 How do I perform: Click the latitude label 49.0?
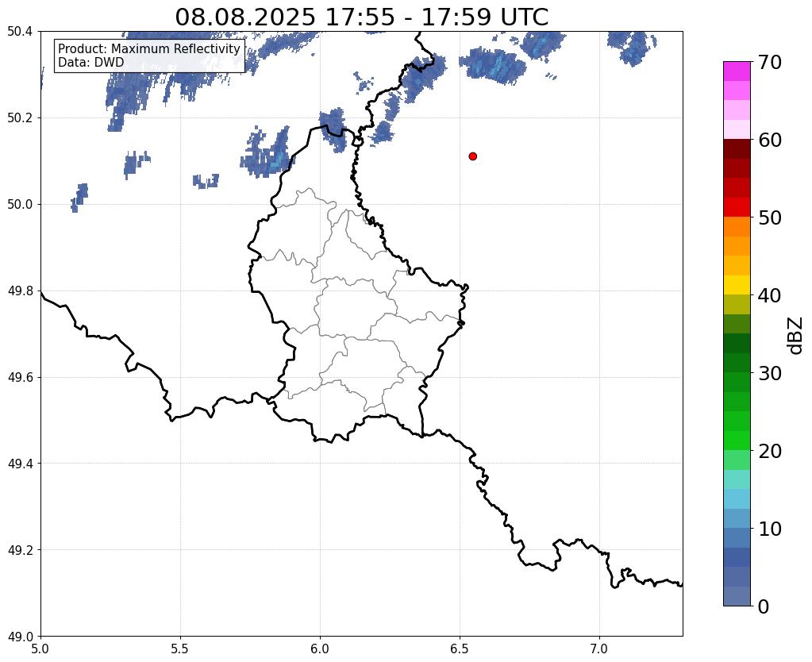click(x=20, y=637)
